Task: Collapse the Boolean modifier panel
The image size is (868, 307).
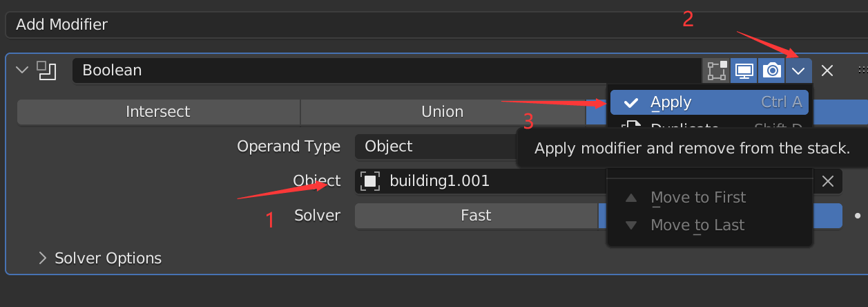Action: point(22,70)
